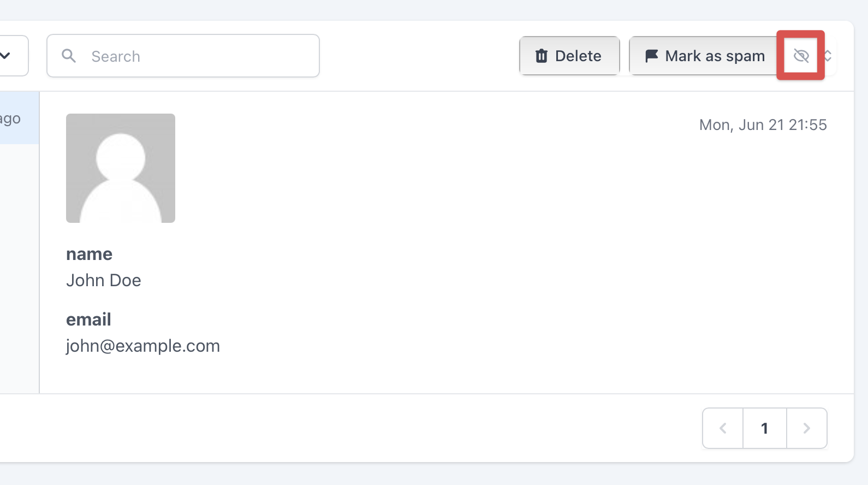Expand the dropdown chevron at top left
Image resolution: width=868 pixels, height=485 pixels.
click(x=5, y=56)
